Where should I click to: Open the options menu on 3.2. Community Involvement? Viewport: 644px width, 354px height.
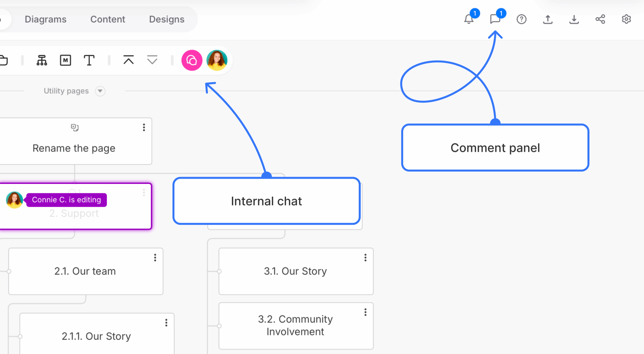point(366,312)
